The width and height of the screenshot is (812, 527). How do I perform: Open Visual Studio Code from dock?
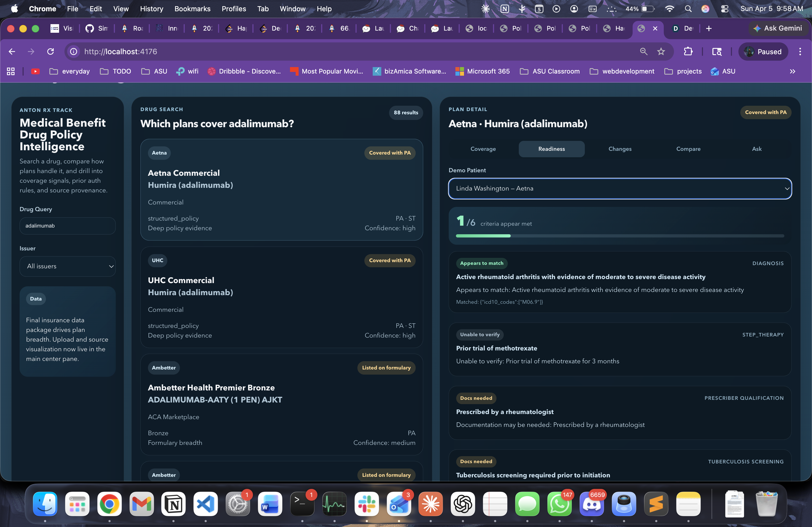205,503
